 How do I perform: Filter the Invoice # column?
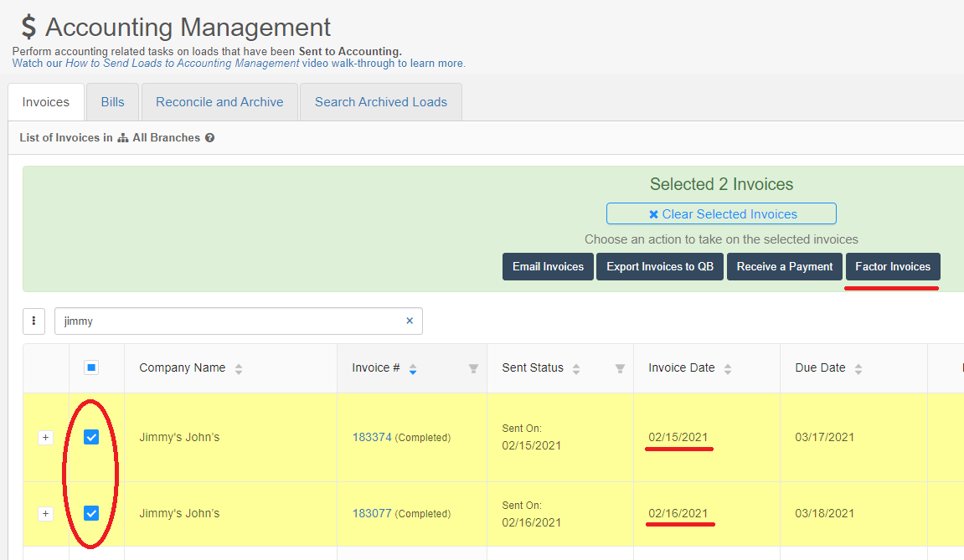pyautogui.click(x=473, y=368)
